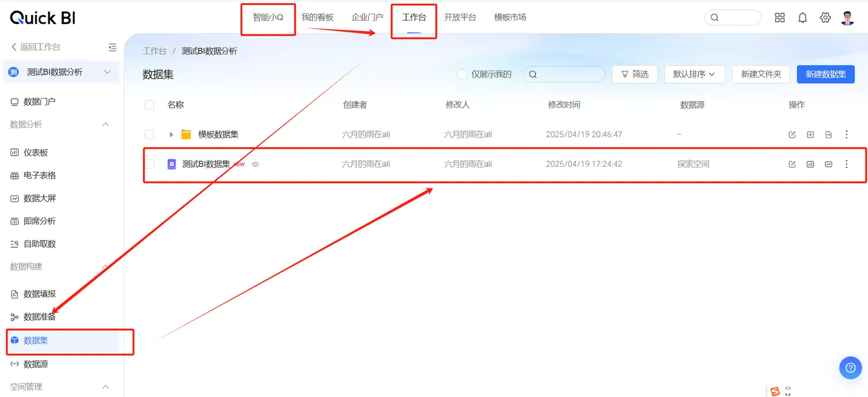Click the add-plus icon in 模板数据集 row
The height and width of the screenshot is (397, 868).
pyautogui.click(x=810, y=135)
